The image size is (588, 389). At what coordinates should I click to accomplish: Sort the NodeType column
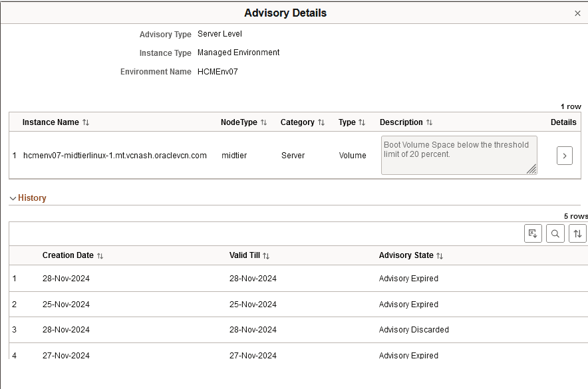(x=263, y=122)
